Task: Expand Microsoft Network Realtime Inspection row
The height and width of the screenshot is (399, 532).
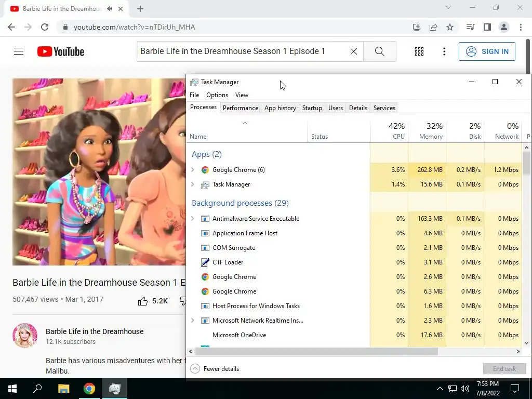Action: (x=193, y=320)
